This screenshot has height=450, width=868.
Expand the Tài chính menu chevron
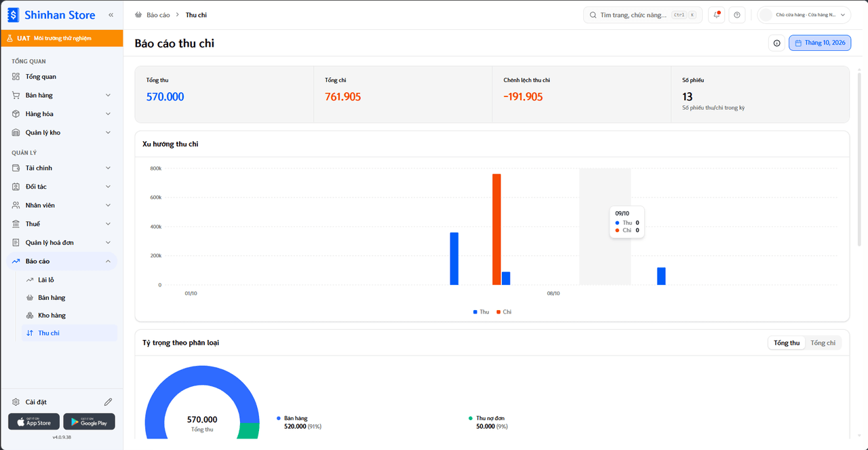(108, 168)
